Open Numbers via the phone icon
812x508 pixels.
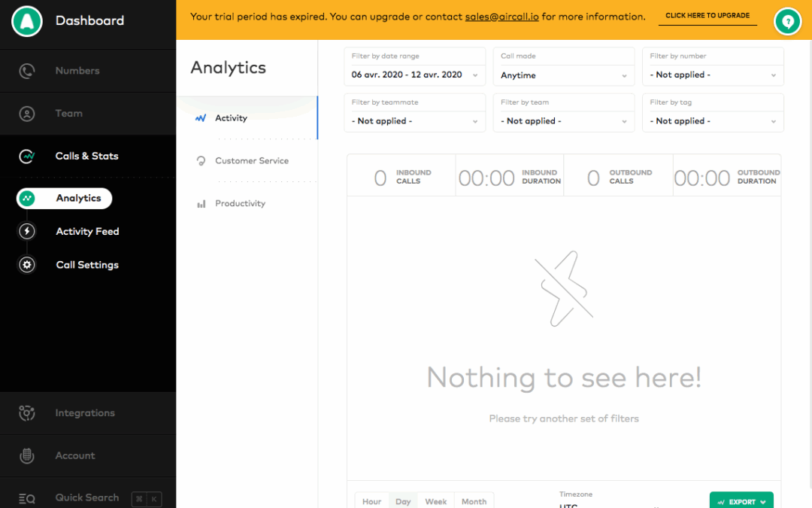[x=27, y=71]
